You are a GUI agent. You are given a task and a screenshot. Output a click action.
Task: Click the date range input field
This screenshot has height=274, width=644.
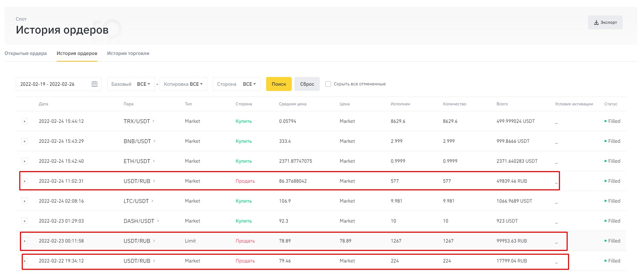(x=58, y=84)
